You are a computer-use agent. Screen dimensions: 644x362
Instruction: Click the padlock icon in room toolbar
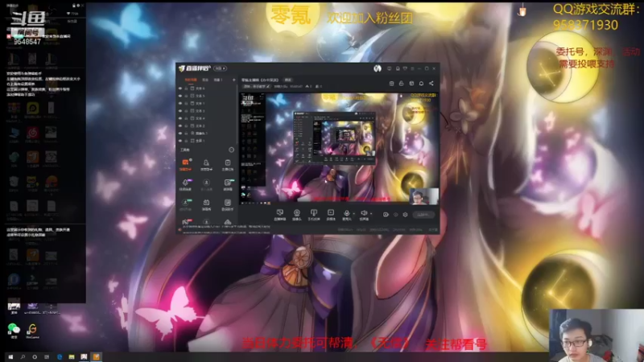coord(401,84)
